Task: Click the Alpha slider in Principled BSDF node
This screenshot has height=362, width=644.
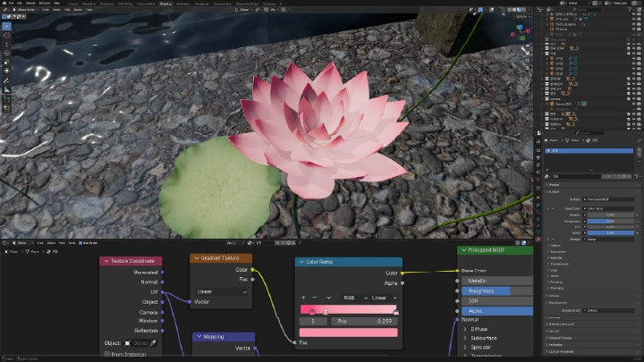Action: (497, 311)
